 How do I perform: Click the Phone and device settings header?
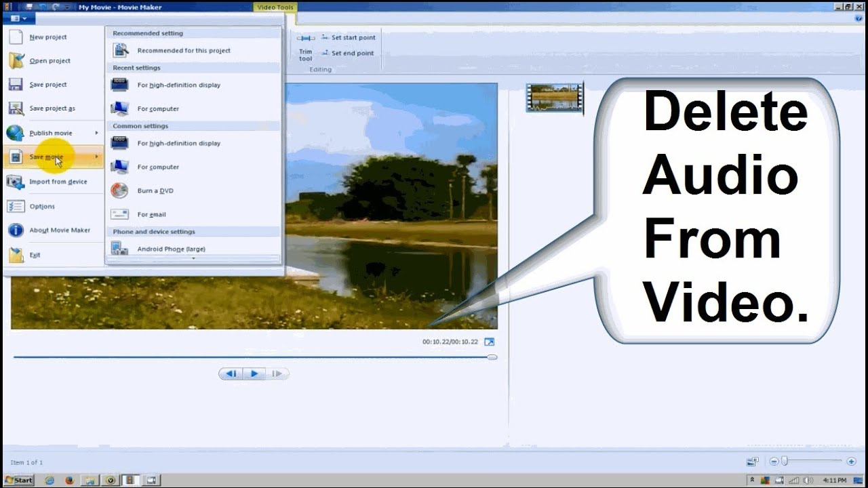(x=154, y=232)
